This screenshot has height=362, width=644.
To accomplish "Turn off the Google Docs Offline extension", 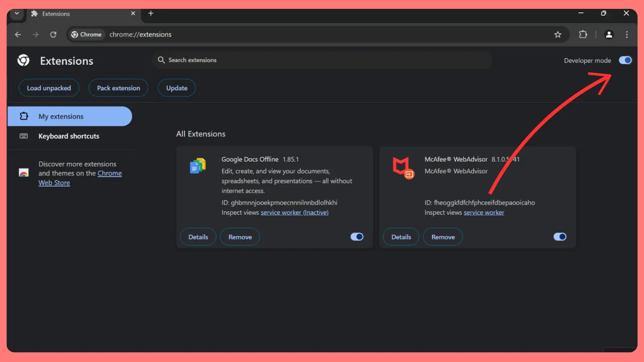I will (x=356, y=237).
